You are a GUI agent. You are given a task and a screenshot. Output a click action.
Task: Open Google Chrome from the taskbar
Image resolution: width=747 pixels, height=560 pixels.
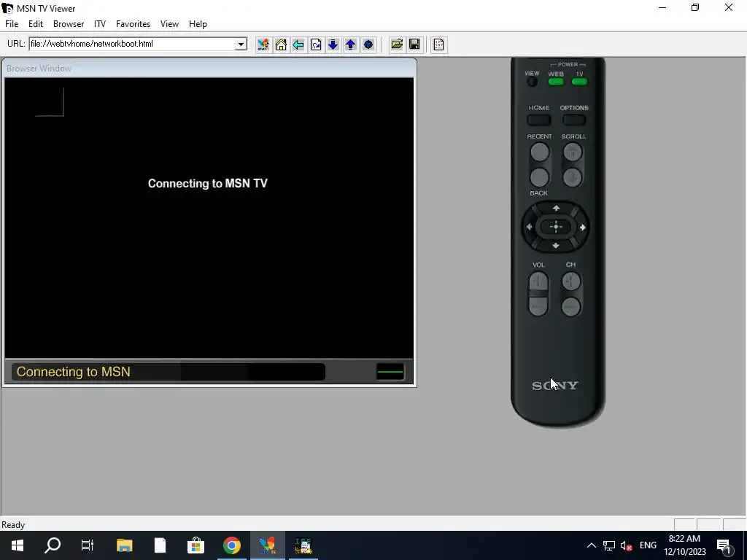[231, 545]
